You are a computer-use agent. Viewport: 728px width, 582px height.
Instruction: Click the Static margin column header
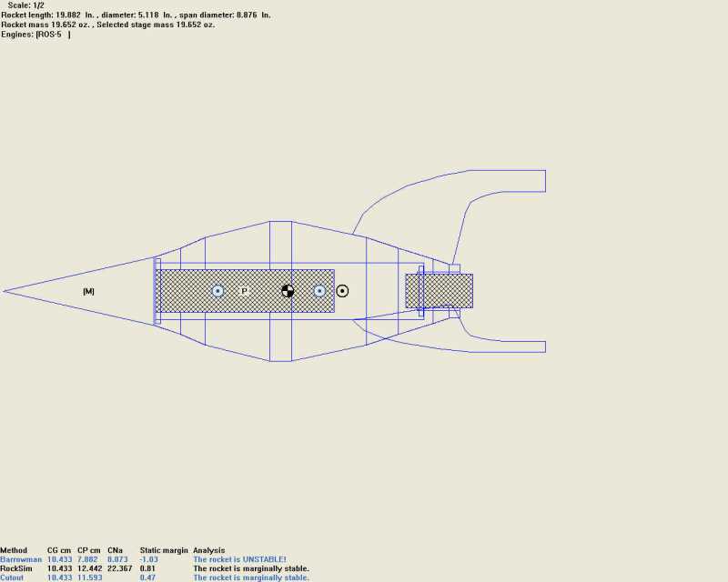coord(164,550)
